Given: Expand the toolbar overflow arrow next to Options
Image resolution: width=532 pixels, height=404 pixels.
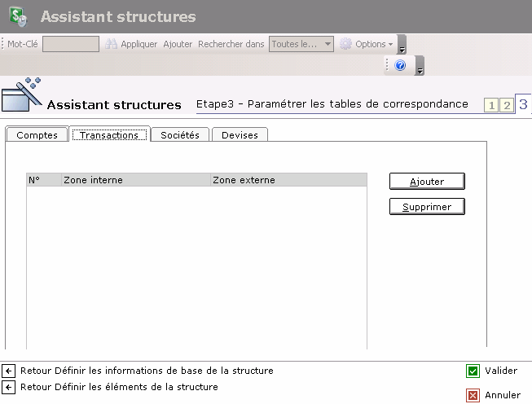Looking at the screenshot, I should click(x=402, y=45).
